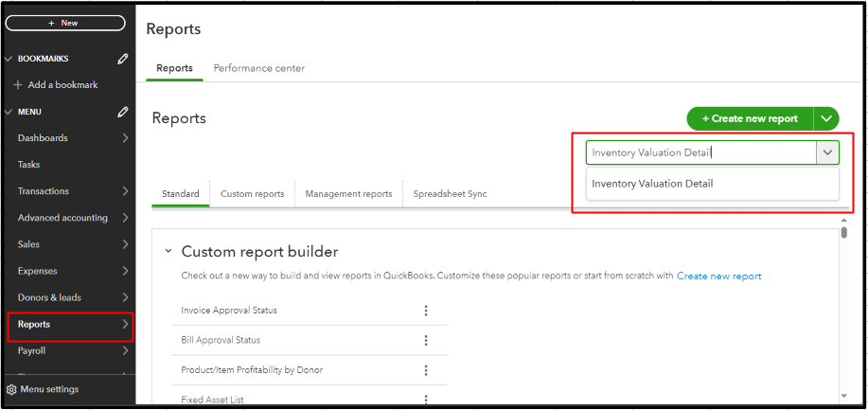Follow the Create new report link

point(718,276)
